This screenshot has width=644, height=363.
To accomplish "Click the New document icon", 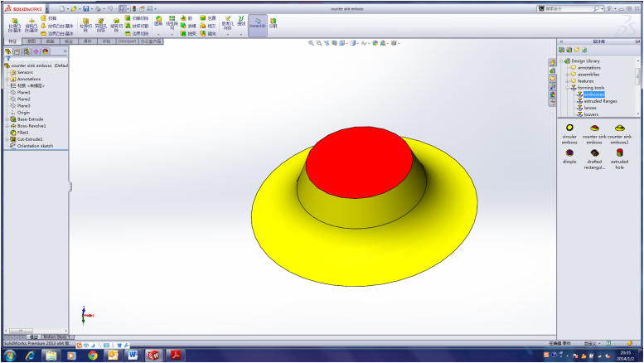I will 62,8.
